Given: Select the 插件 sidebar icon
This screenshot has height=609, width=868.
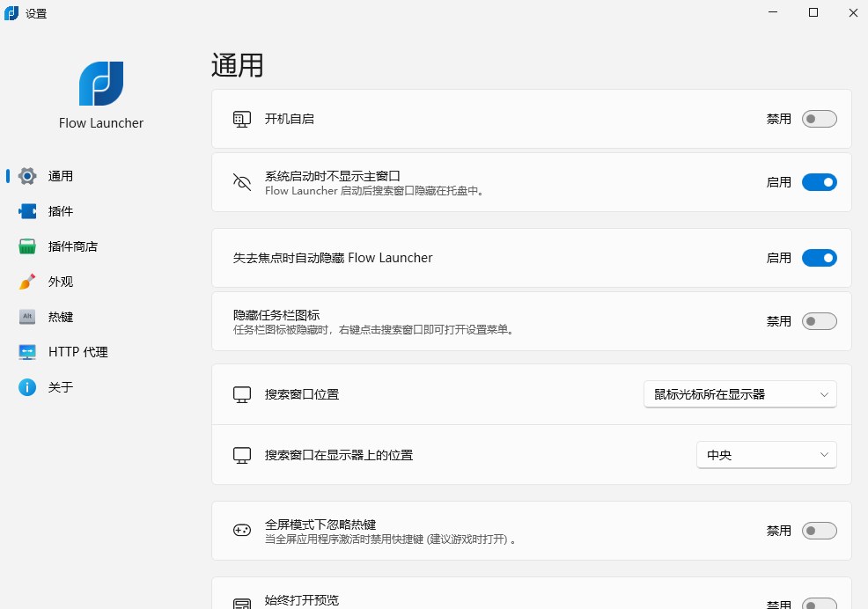Looking at the screenshot, I should 26,211.
